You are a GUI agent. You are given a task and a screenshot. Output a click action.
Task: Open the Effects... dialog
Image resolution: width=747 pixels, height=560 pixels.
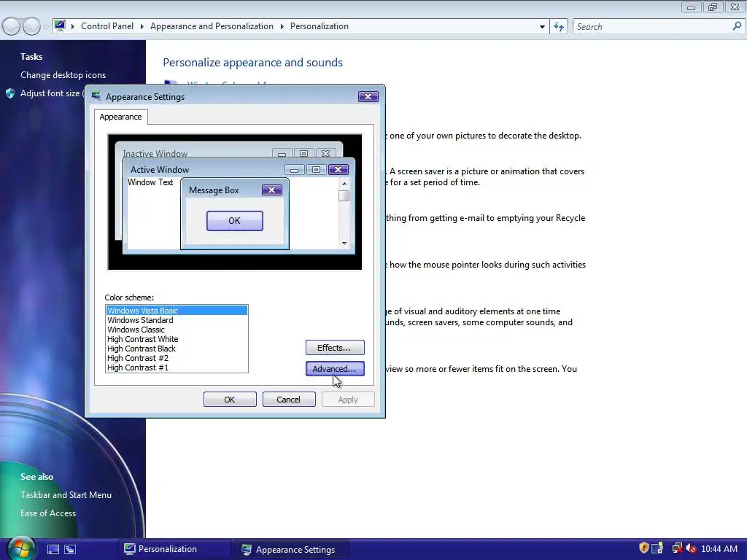tap(335, 348)
